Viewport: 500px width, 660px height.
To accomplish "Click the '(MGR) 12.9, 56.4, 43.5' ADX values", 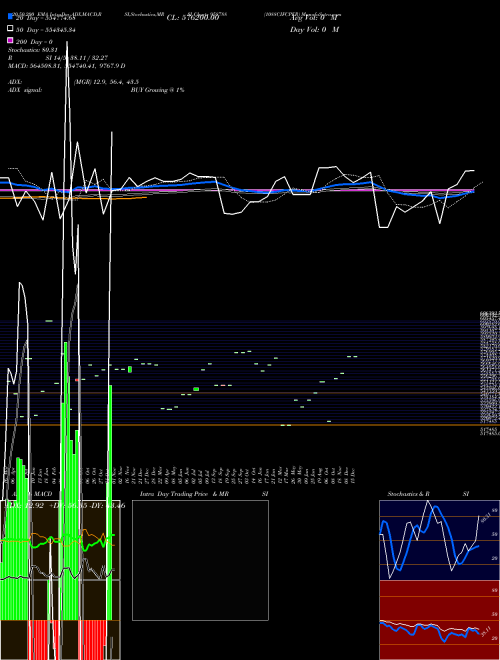I will click(106, 82).
